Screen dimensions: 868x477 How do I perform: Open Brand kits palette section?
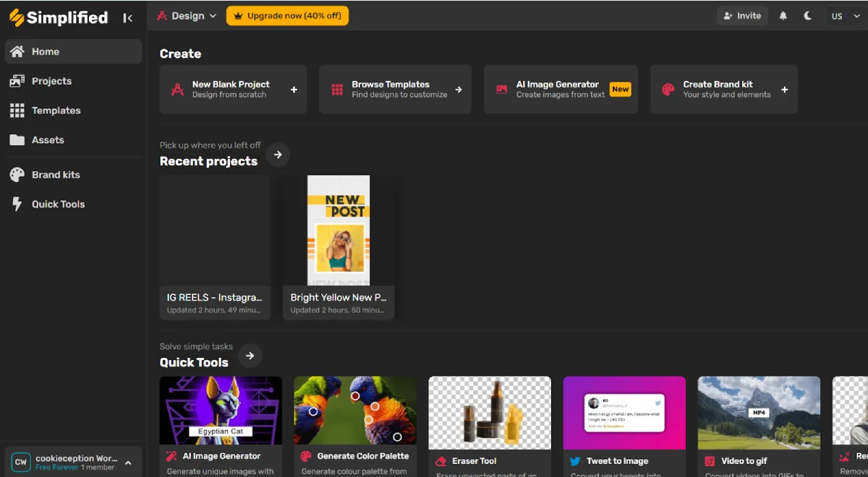pos(56,175)
